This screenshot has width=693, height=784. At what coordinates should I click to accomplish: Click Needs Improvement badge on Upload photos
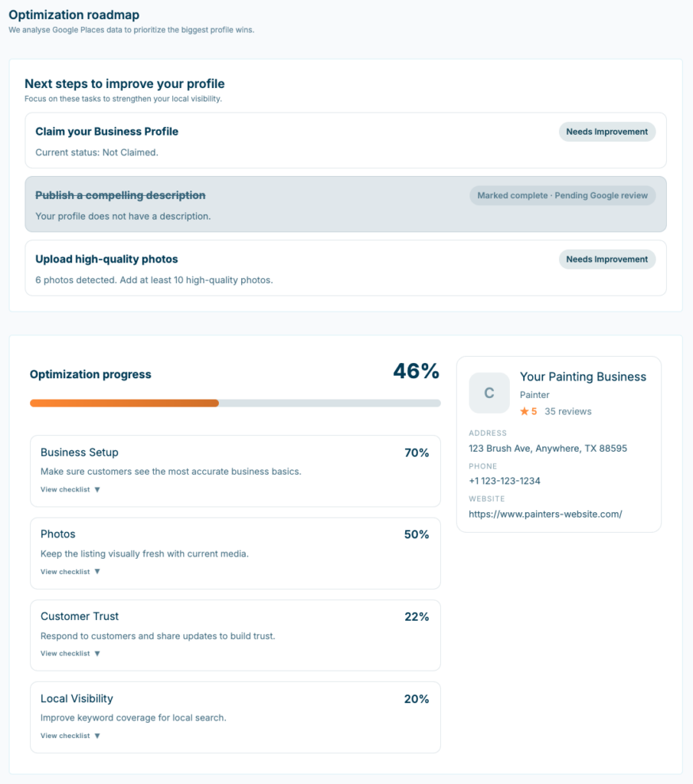pyautogui.click(x=606, y=260)
